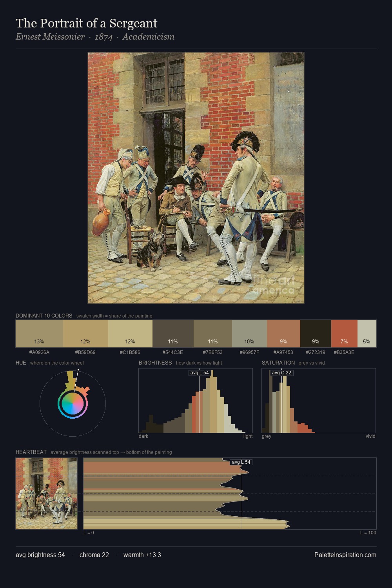Click the hue color wheel
This screenshot has width=392, height=588.
[x=73, y=403]
